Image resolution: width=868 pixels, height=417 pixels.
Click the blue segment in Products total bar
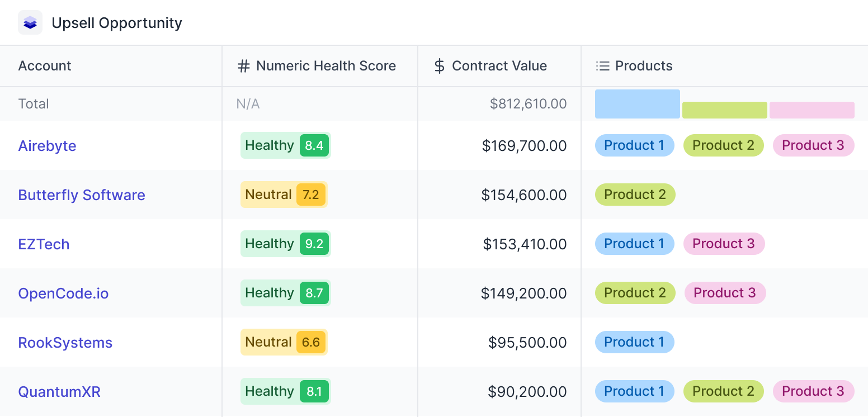pos(637,104)
